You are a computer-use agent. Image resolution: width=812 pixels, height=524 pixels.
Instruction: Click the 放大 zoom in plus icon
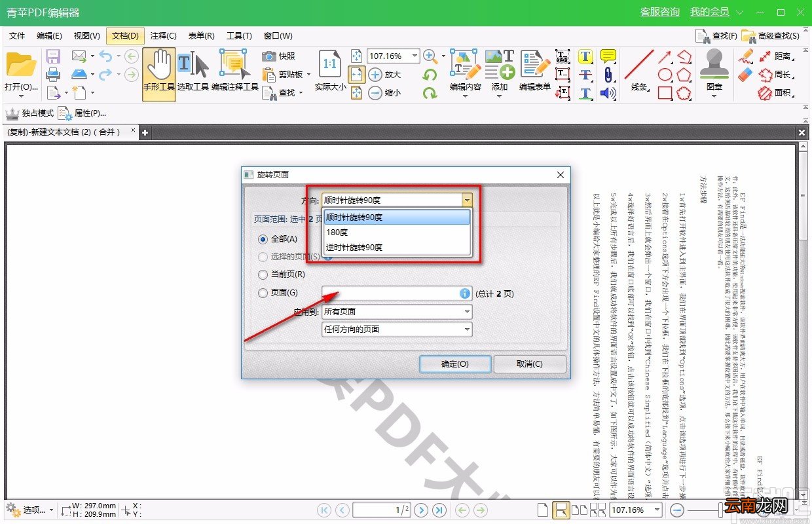click(385, 75)
